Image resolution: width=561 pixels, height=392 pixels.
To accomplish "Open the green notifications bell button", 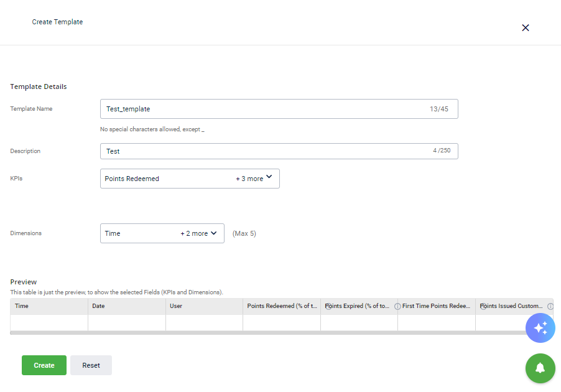I will coord(540,368).
